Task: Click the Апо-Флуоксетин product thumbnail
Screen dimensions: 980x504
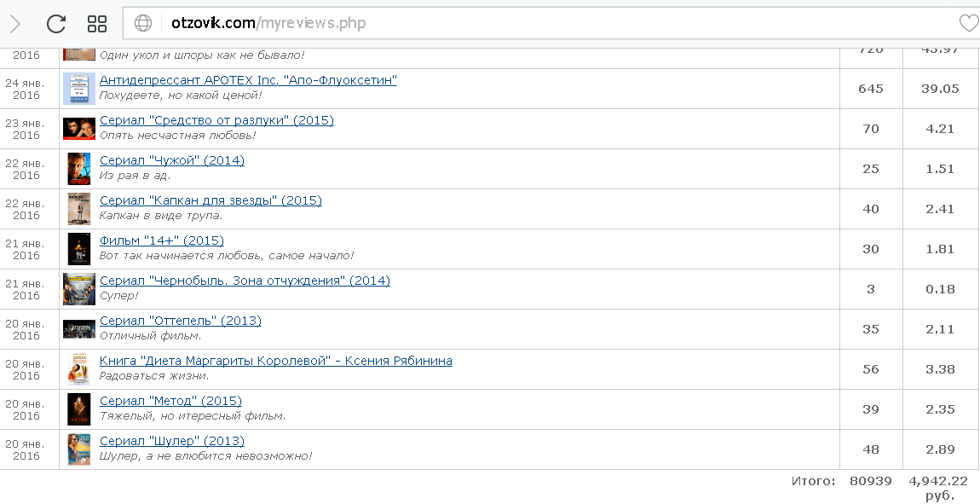Action: click(x=78, y=89)
